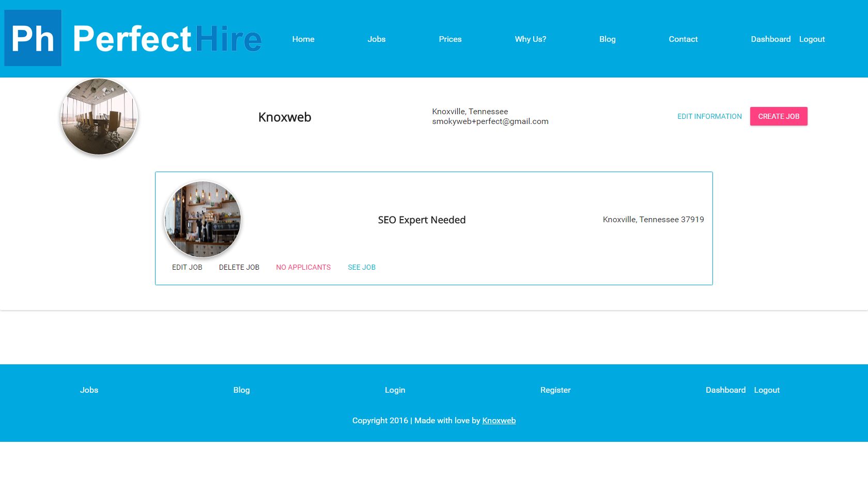Open See Job link
The width and height of the screenshot is (868, 478).
[x=362, y=267]
